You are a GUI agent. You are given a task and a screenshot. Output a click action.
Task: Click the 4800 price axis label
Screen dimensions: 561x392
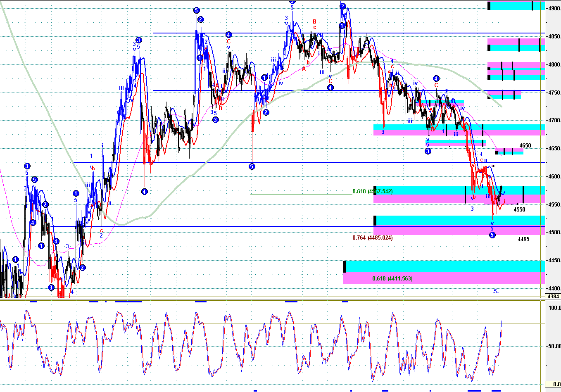(x=554, y=65)
